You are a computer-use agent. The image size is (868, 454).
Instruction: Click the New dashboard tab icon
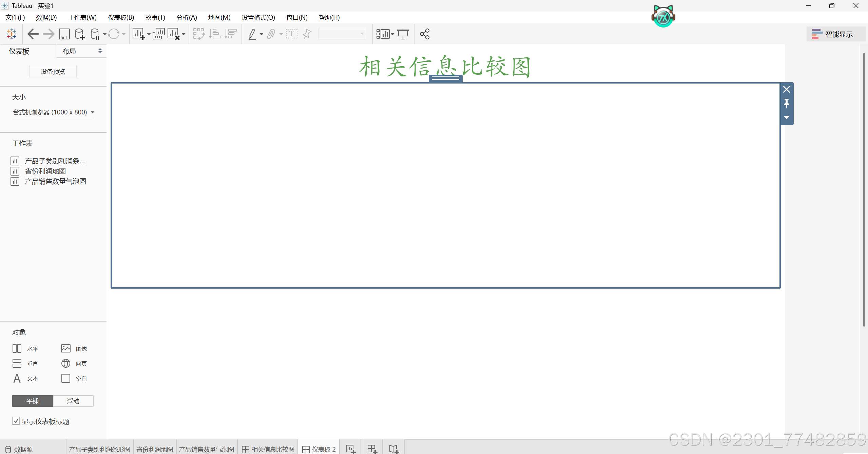pyautogui.click(x=372, y=449)
